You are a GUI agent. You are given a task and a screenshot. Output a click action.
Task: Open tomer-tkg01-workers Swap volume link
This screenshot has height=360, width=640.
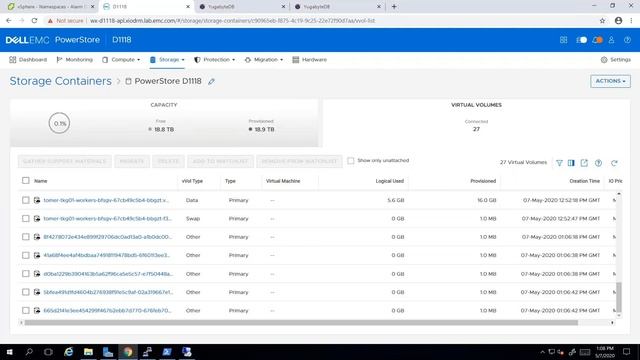point(107,218)
